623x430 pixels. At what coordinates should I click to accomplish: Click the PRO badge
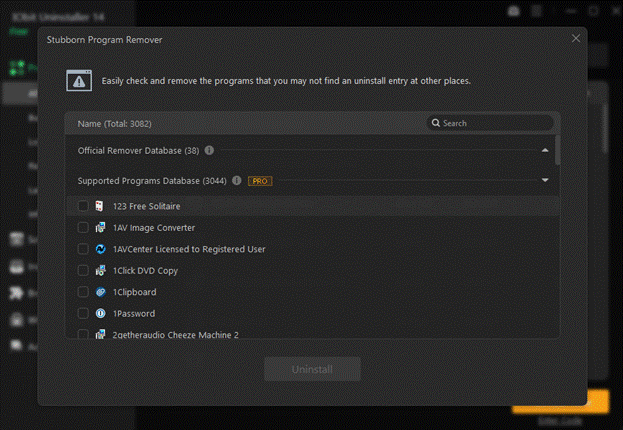(x=260, y=181)
